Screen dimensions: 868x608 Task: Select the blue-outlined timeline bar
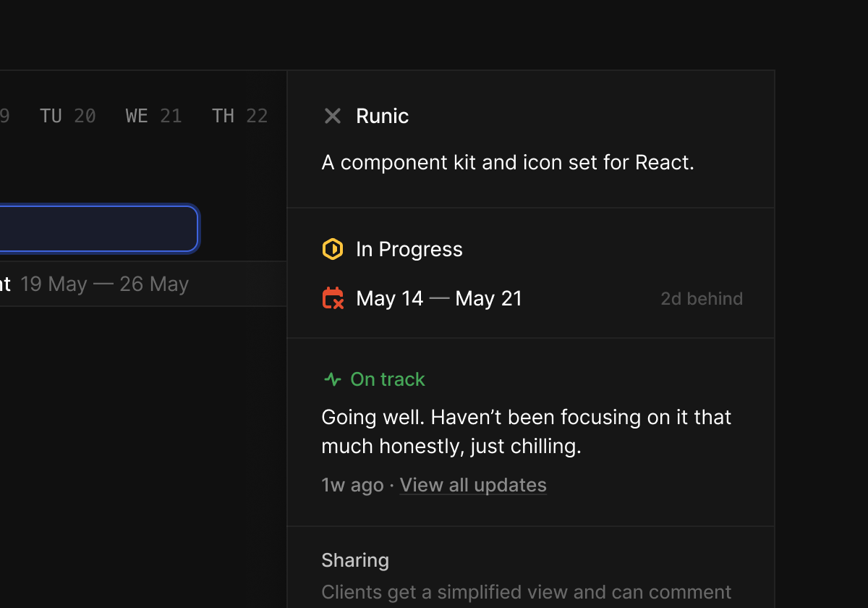pyautogui.click(x=98, y=229)
